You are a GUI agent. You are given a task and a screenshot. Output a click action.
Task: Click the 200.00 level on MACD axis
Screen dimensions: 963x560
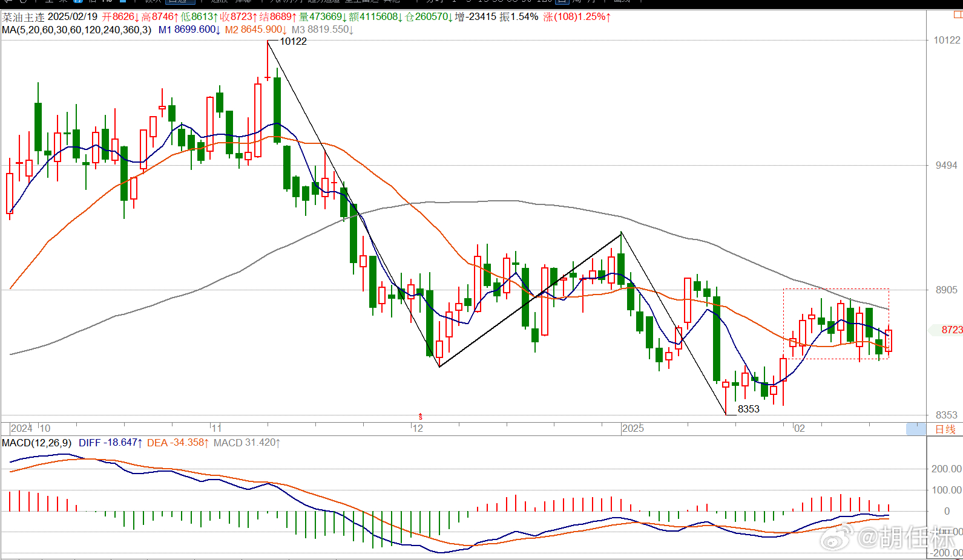click(x=947, y=469)
